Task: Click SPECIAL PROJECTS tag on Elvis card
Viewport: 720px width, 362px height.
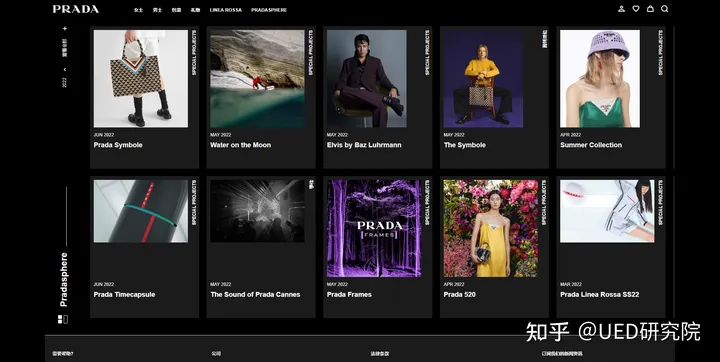Action: click(x=428, y=53)
